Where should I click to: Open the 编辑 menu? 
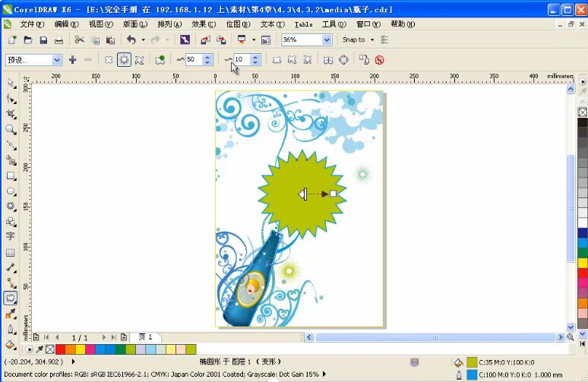click(66, 24)
